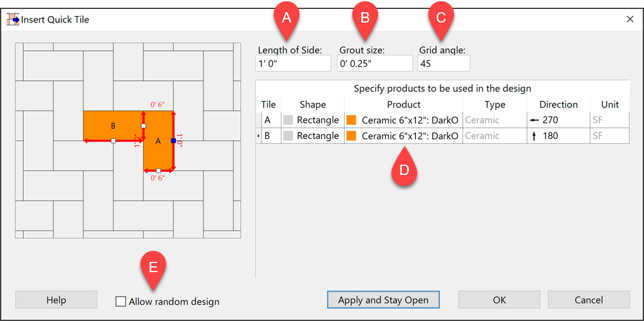Click the Help button

point(56,300)
